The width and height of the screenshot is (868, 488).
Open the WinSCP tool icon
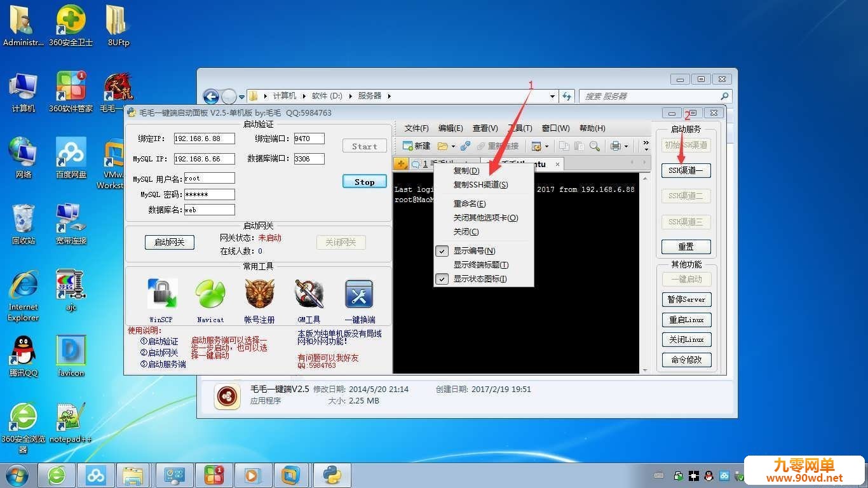tap(161, 294)
